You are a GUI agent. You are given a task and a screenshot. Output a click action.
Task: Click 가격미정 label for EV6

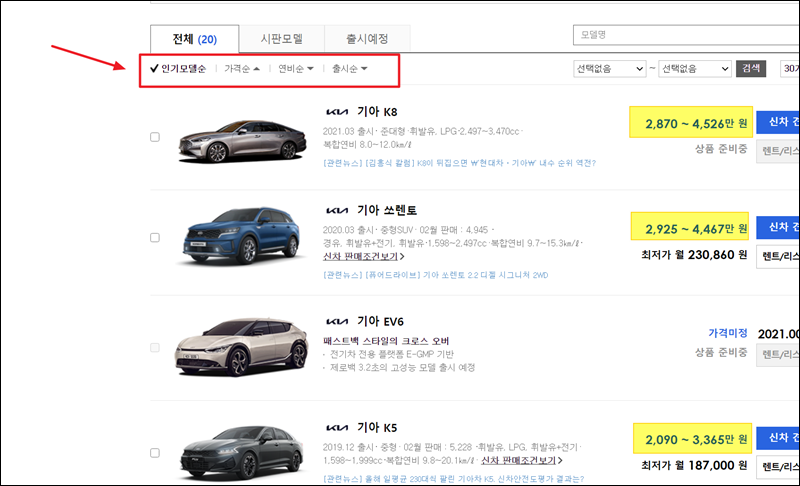[x=728, y=333]
